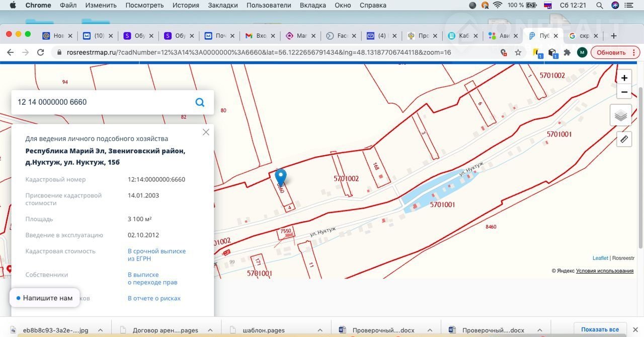Viewport: 644px width, 337px height.
Task: Click the cadastral number search field
Action: click(101, 102)
